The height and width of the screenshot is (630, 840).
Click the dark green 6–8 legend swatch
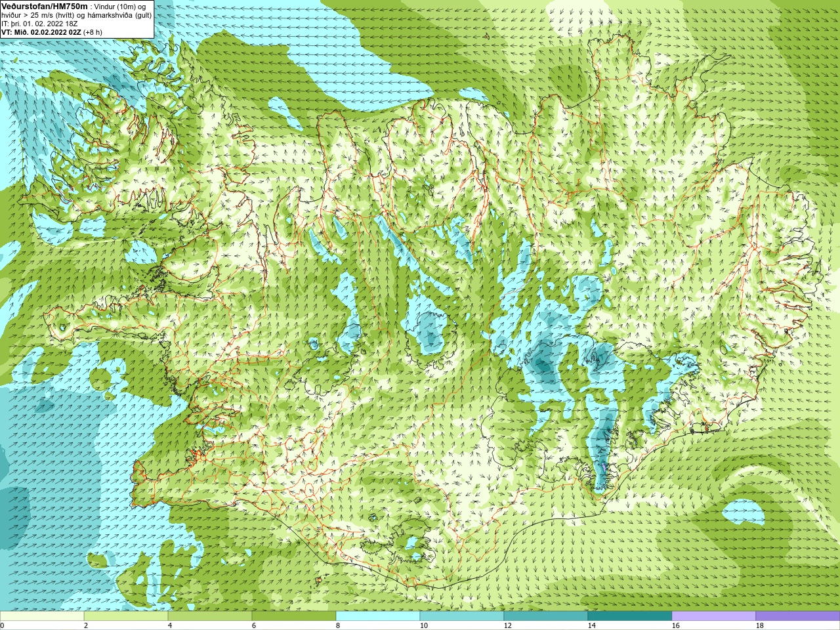coord(294,616)
